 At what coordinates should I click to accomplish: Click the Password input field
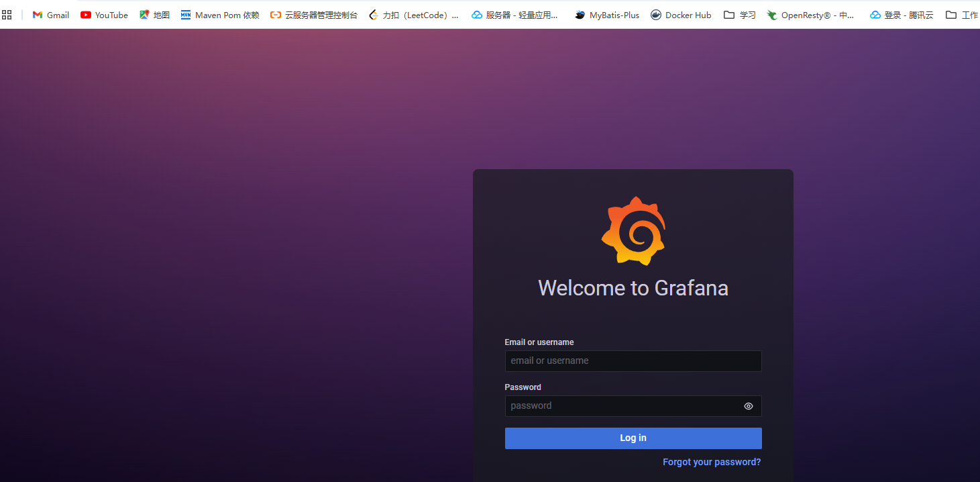point(633,405)
